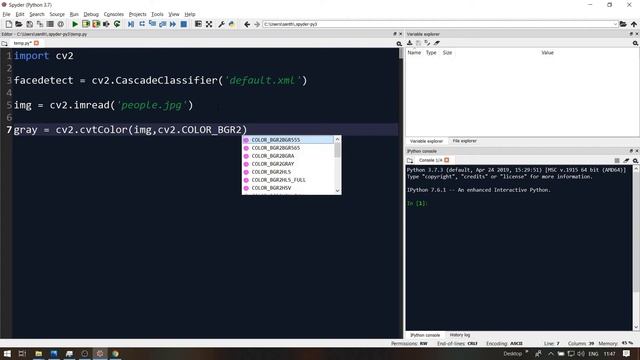The width and height of the screenshot is (640, 360).
Task: Open File Explorer from the taskbar
Action: [x=38, y=354]
